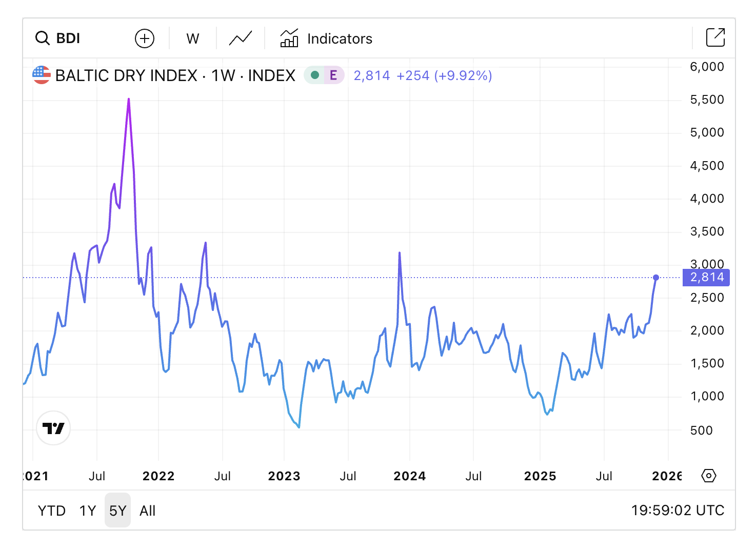Click the 5,000 price axis label
This screenshot has width=756, height=548.
(707, 132)
